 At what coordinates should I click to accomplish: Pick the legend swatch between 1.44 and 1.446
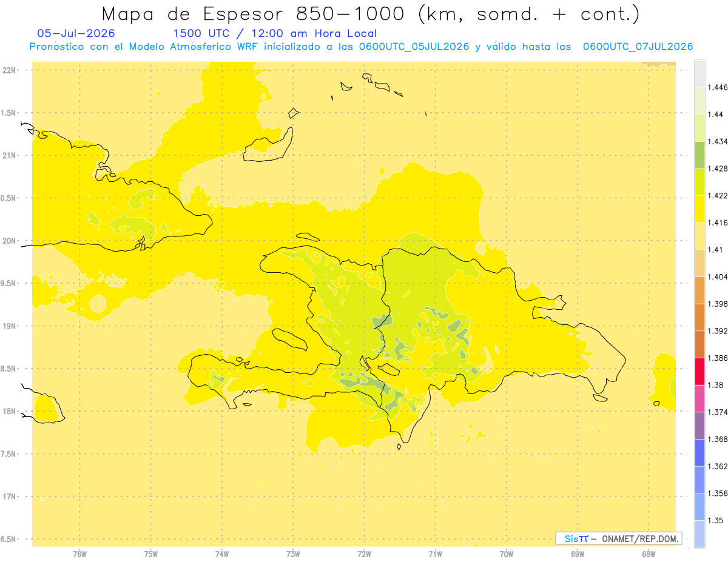point(699,101)
